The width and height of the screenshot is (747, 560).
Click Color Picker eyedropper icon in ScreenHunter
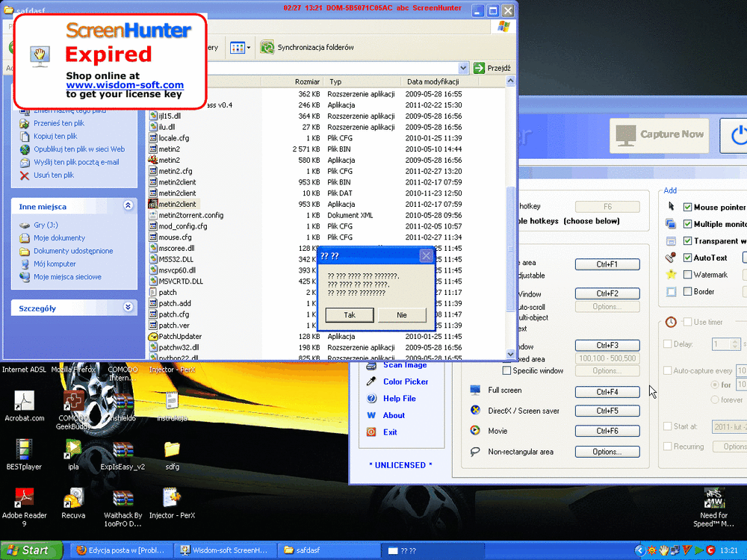[371, 382]
